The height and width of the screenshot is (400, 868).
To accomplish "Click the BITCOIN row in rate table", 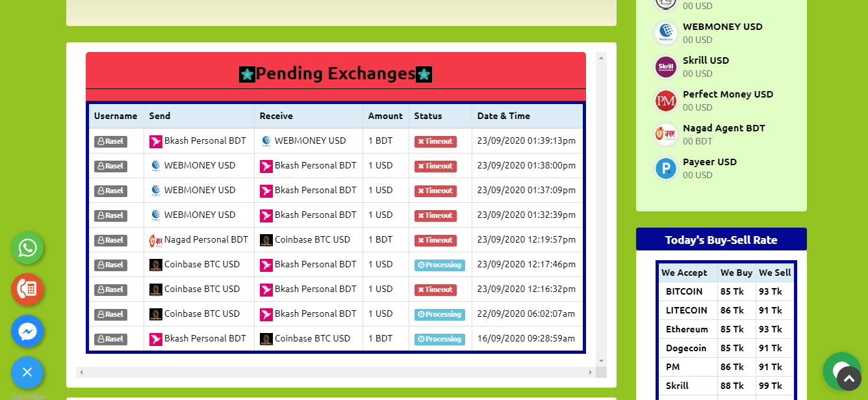I will pyautogui.click(x=726, y=291).
